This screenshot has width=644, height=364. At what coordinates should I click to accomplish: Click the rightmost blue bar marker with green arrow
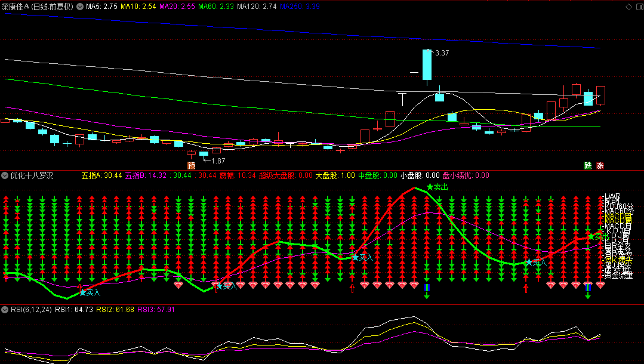tap(588, 288)
